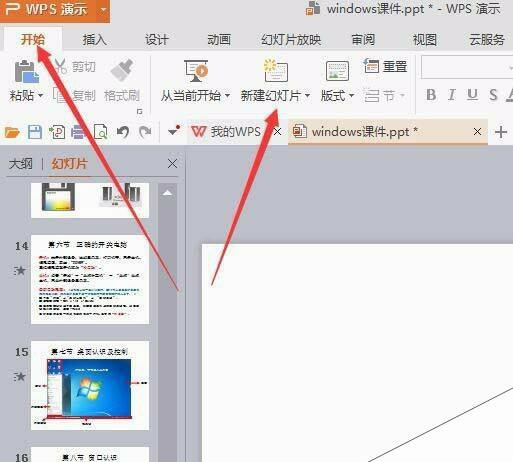
Task: Click the print preview icon
Action: coord(101,132)
